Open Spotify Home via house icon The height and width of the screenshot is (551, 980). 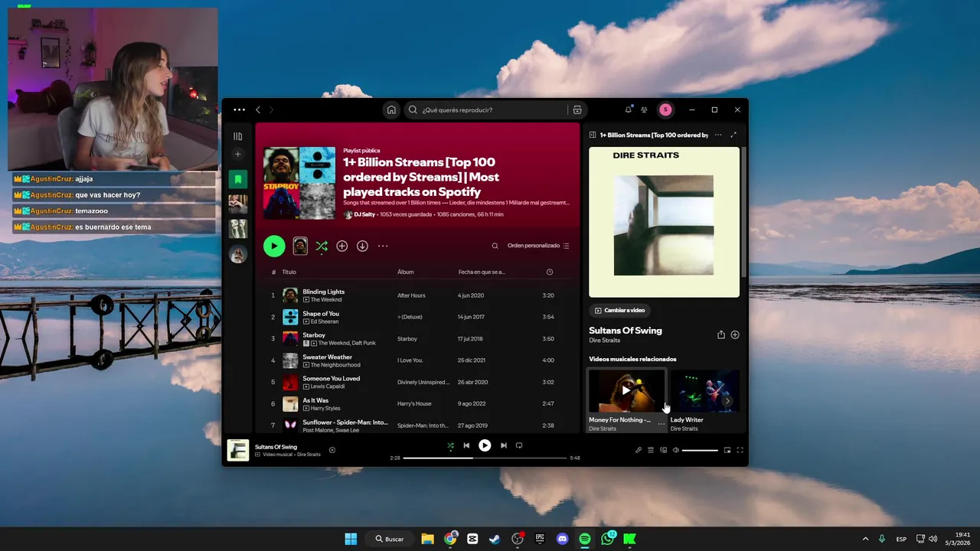(x=391, y=109)
